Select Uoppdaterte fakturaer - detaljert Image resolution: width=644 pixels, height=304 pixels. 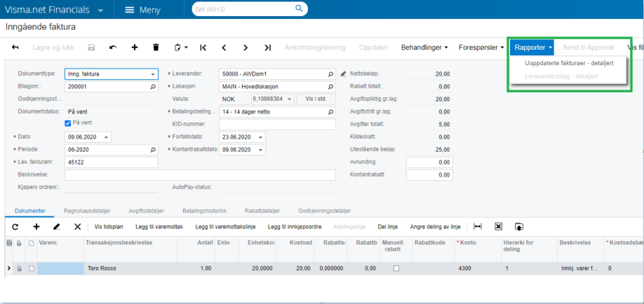(569, 63)
